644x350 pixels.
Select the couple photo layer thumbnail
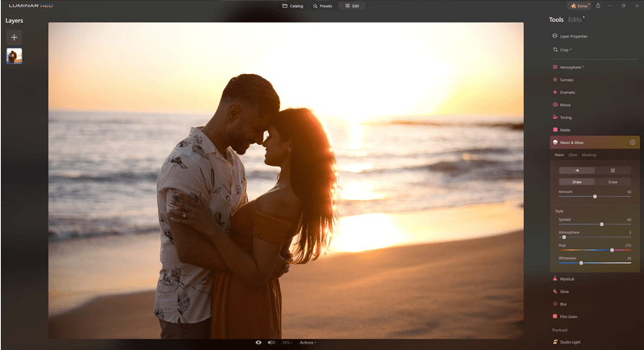pyautogui.click(x=14, y=56)
